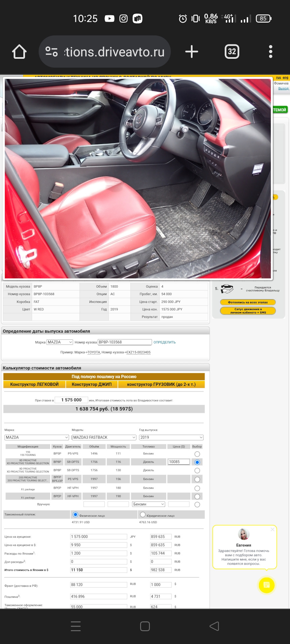290x644 pixels.
Task: Switch language to eng
Action: [x=285, y=78]
